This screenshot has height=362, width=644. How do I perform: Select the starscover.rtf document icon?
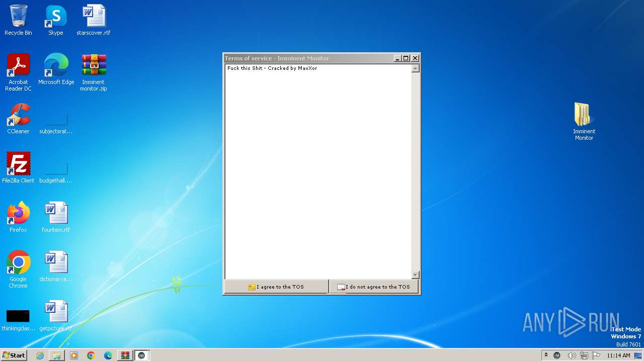coord(94,21)
